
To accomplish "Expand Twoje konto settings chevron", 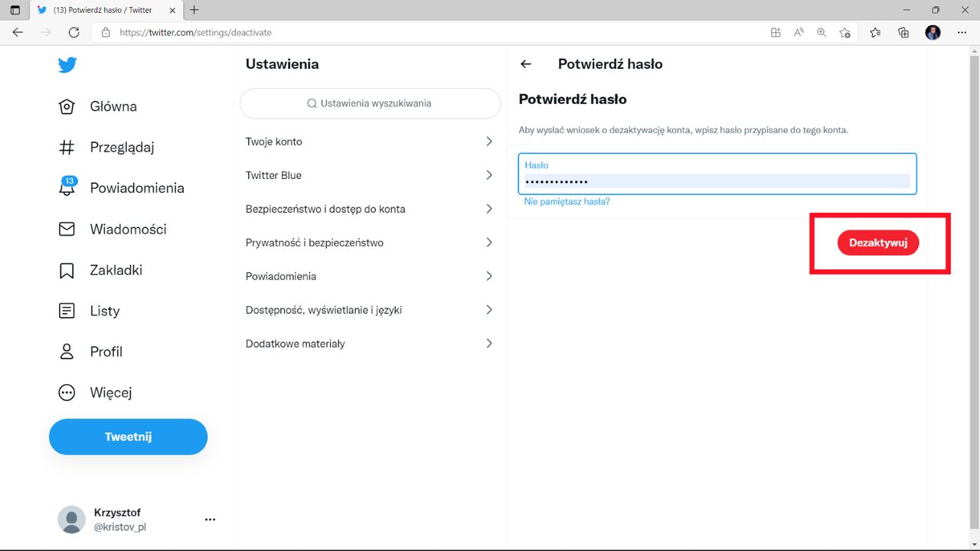I will (489, 142).
